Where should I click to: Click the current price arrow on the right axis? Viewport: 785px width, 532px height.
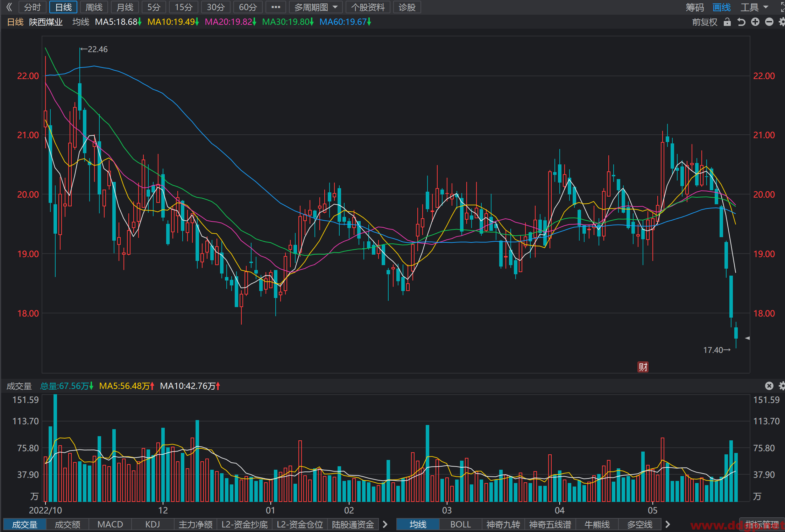(747, 338)
